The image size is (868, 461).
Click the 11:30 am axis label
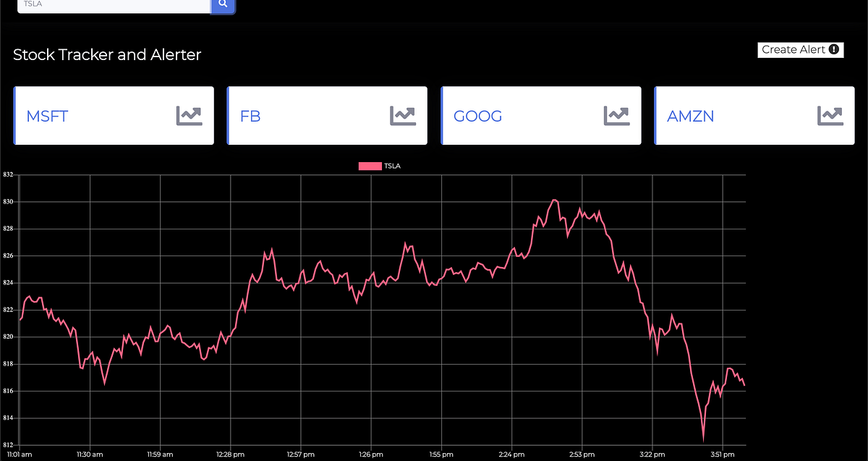point(89,455)
